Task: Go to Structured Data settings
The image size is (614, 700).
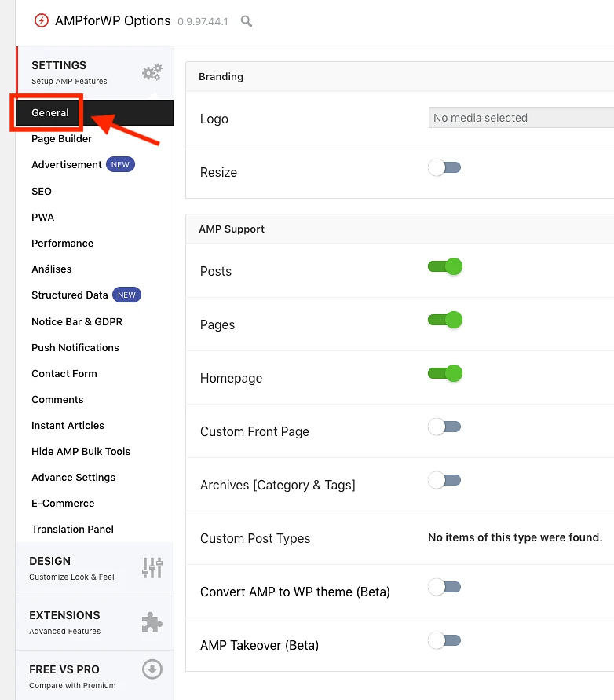Action: 70,295
